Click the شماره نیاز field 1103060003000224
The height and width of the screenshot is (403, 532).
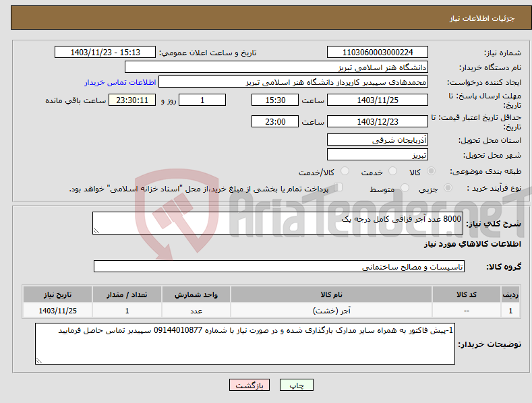(x=378, y=53)
